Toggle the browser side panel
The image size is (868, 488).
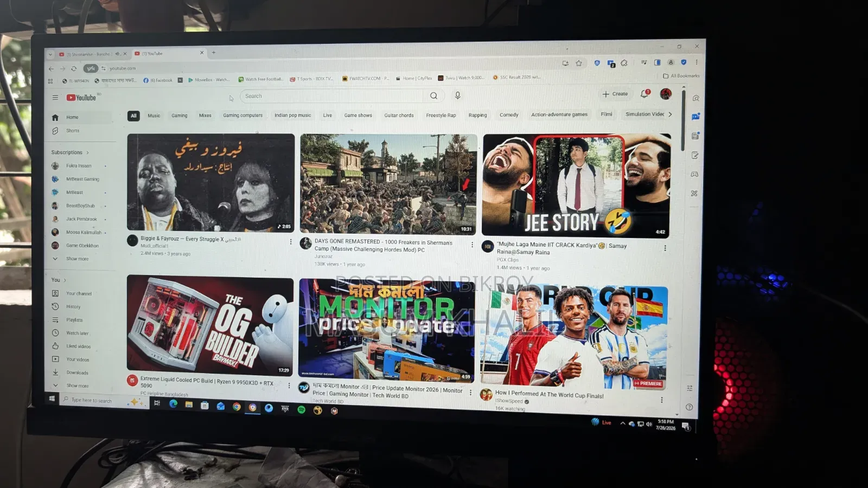click(x=657, y=62)
